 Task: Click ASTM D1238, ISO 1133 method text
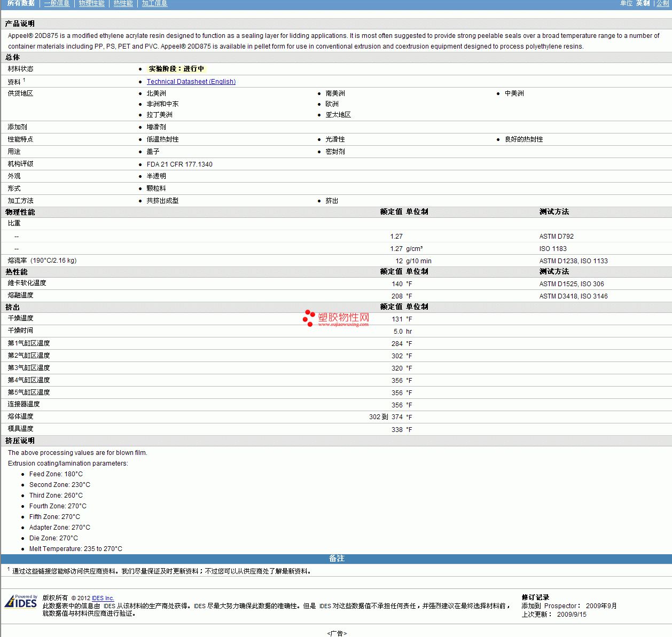[574, 261]
